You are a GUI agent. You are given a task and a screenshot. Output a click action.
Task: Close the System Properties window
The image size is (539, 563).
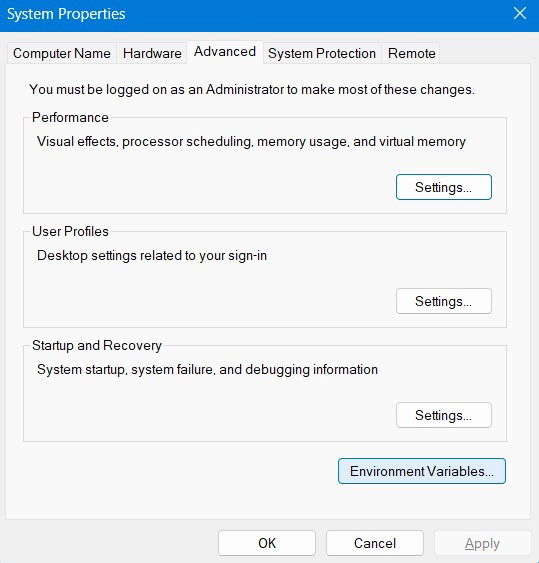click(520, 14)
